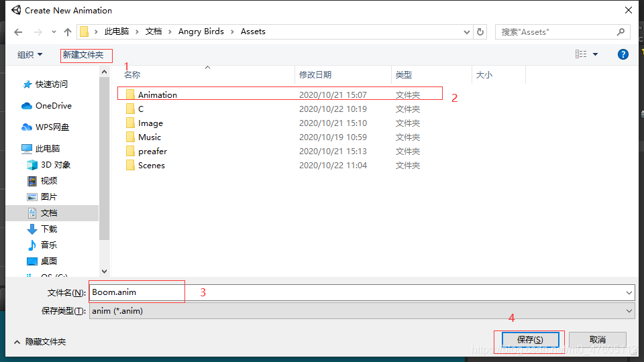The image size is (644, 362).
Task: Open the view options dropdown arrow
Action: pyautogui.click(x=595, y=54)
